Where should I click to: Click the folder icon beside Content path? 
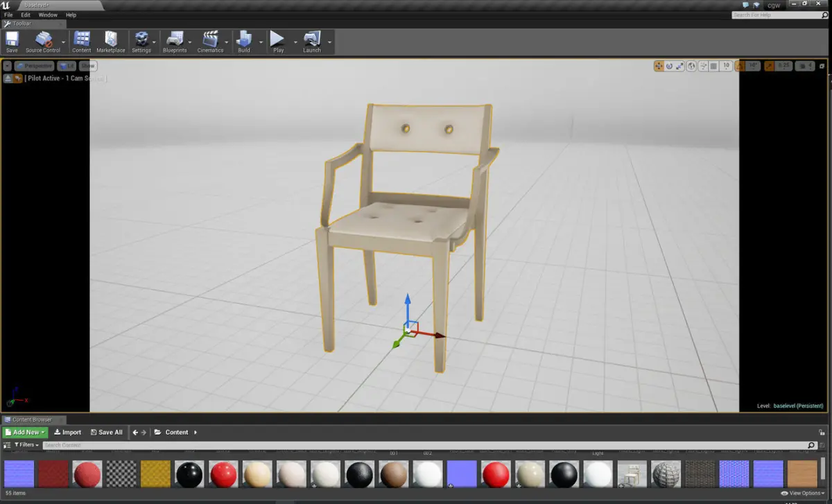pyautogui.click(x=157, y=432)
